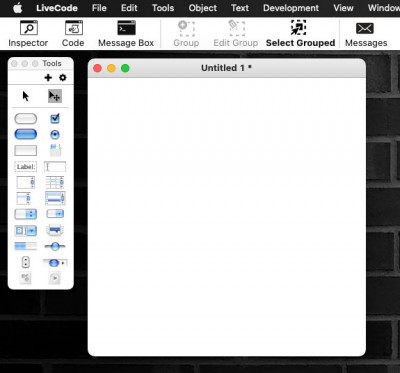This screenshot has width=400, height=373.
Task: Select the slider control in Tools palette
Action: coord(55,246)
